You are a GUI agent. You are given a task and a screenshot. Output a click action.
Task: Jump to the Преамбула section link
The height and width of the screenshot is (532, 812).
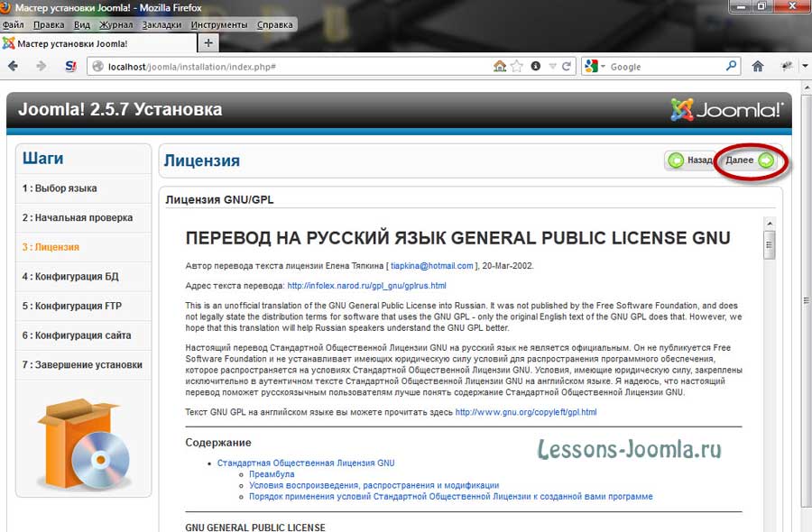click(272, 474)
